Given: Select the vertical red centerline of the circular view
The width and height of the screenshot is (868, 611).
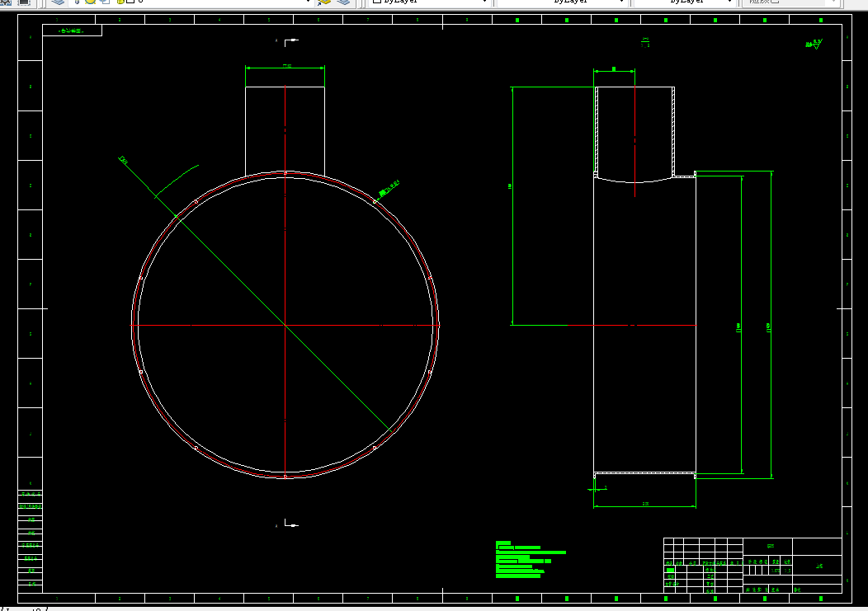Looking at the screenshot, I should [x=285, y=282].
